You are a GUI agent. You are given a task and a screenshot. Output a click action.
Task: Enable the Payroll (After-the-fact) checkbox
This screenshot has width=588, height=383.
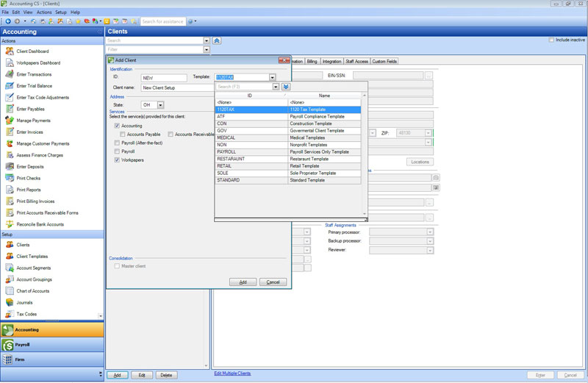[117, 143]
